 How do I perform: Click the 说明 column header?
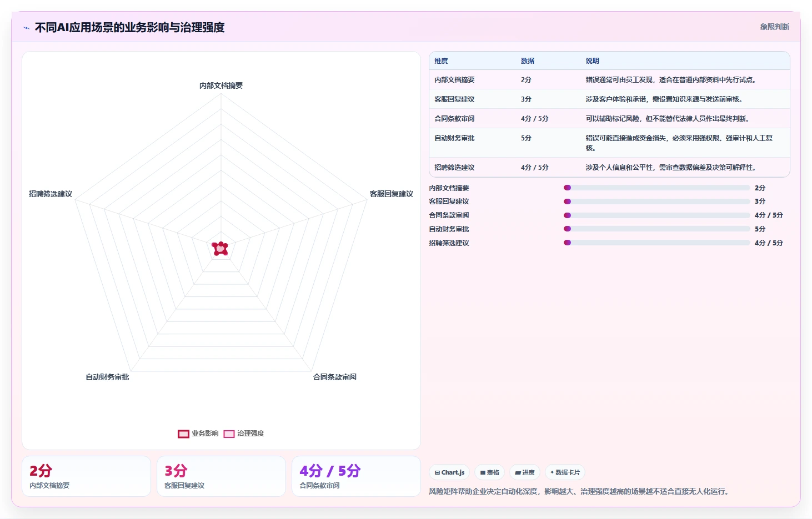point(592,61)
